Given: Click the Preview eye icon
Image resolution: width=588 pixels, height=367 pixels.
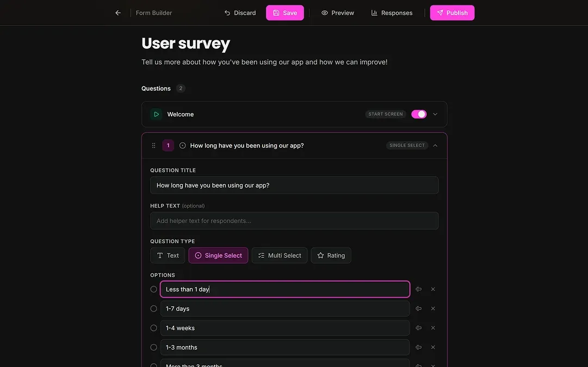Looking at the screenshot, I should coord(324,12).
